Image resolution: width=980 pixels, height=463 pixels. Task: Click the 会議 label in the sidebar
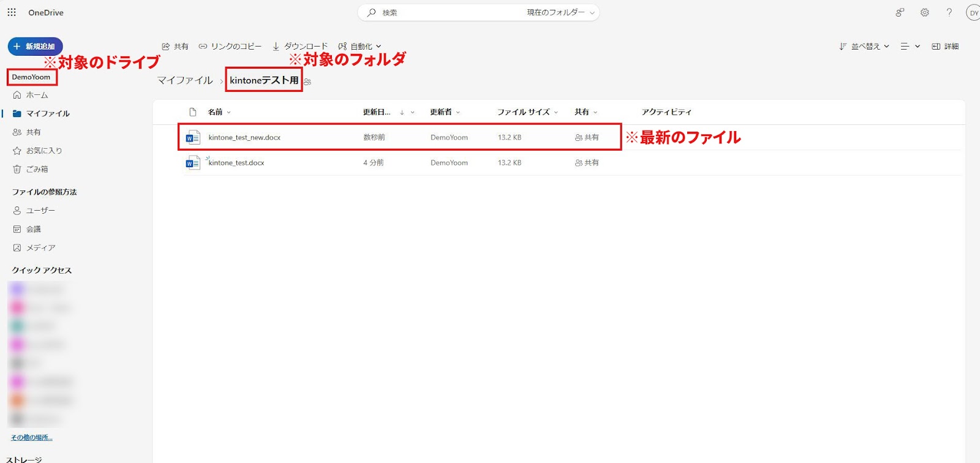[x=34, y=229]
